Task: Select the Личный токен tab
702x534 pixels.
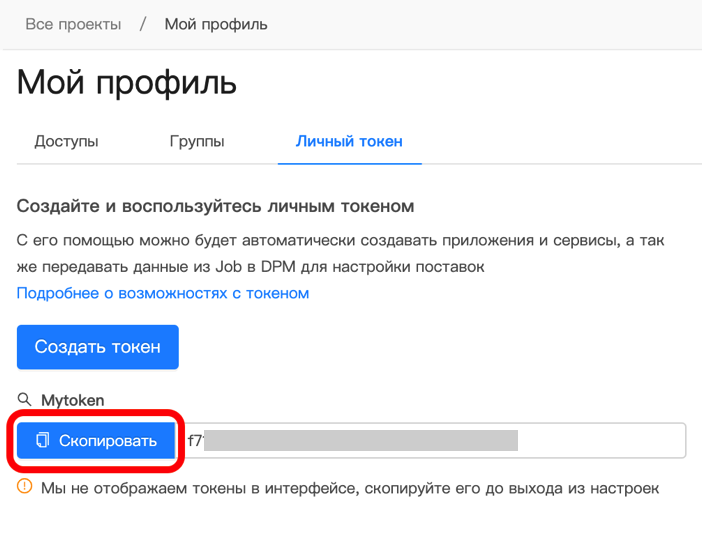Action: 349,141
